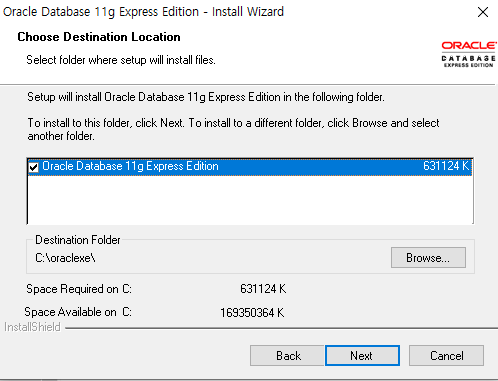The height and width of the screenshot is (381, 498).
Task: Uncheck the Oracle Database 11g Express Edition checkbox
Action: coord(34,167)
